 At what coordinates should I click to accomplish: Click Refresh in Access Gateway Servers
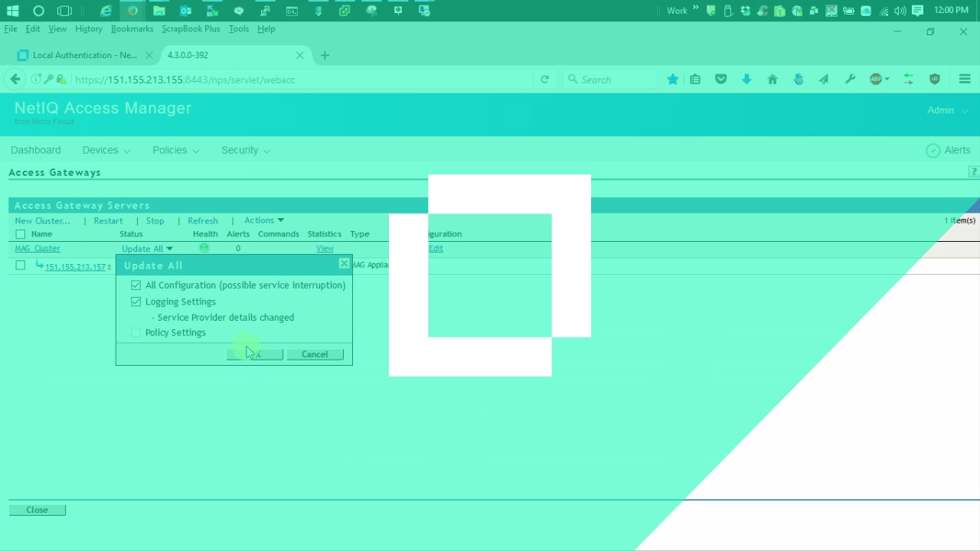(x=203, y=220)
